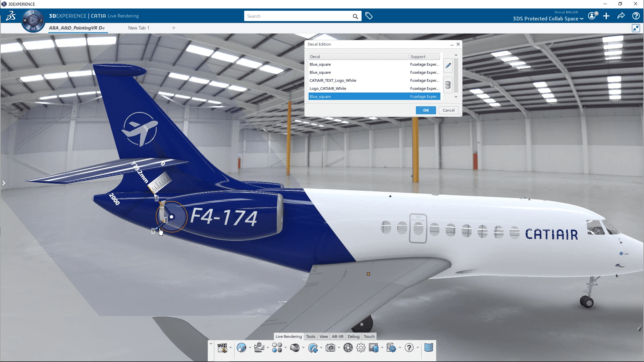
Task: Click the search input field
Action: pyautogui.click(x=303, y=16)
